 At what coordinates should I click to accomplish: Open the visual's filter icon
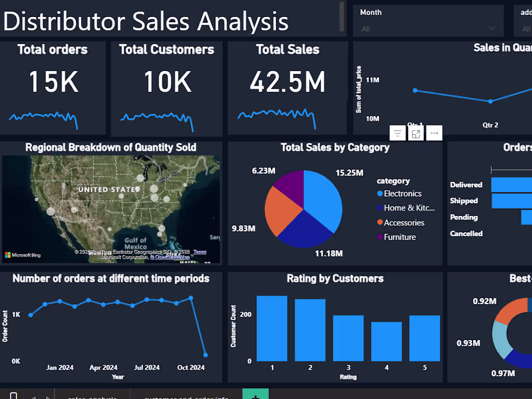(397, 133)
